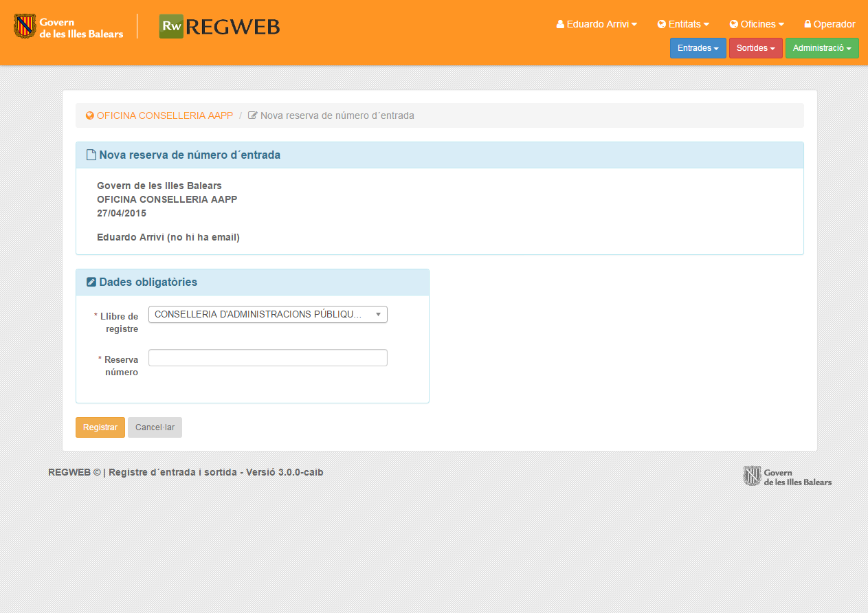Click the lock icon beside Operador
Image resolution: width=868 pixels, height=613 pixels.
coord(808,24)
